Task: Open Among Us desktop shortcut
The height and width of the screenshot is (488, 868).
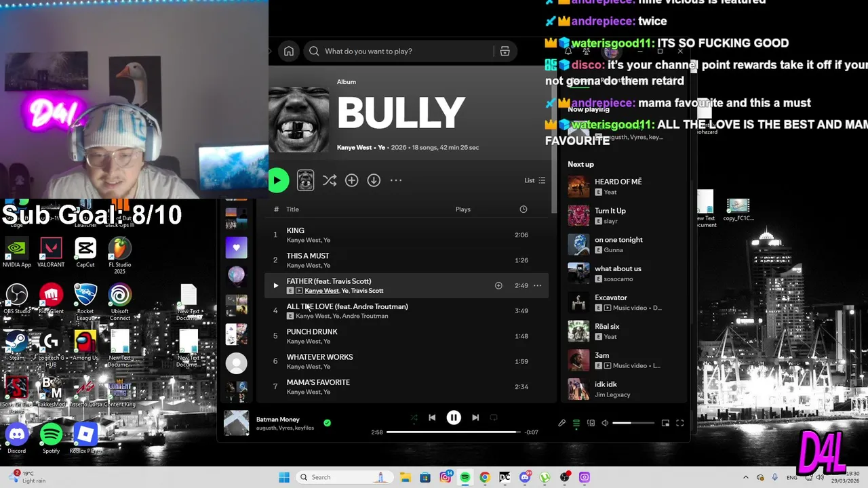Action: 85,346
